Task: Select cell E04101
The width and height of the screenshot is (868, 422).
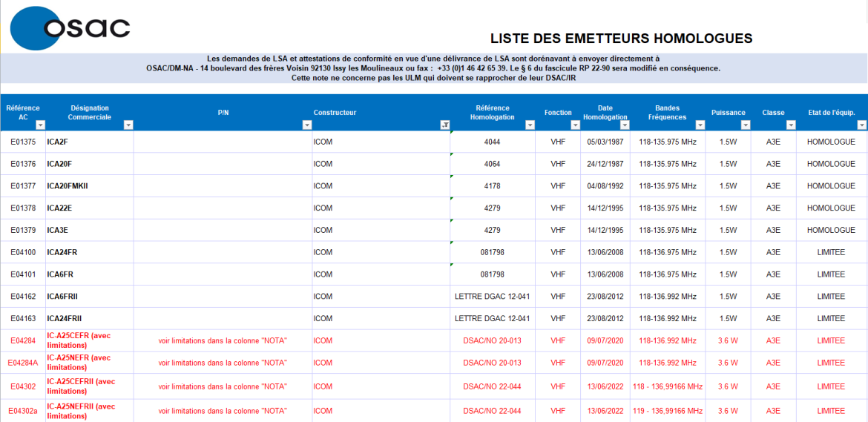Action: [x=23, y=274]
